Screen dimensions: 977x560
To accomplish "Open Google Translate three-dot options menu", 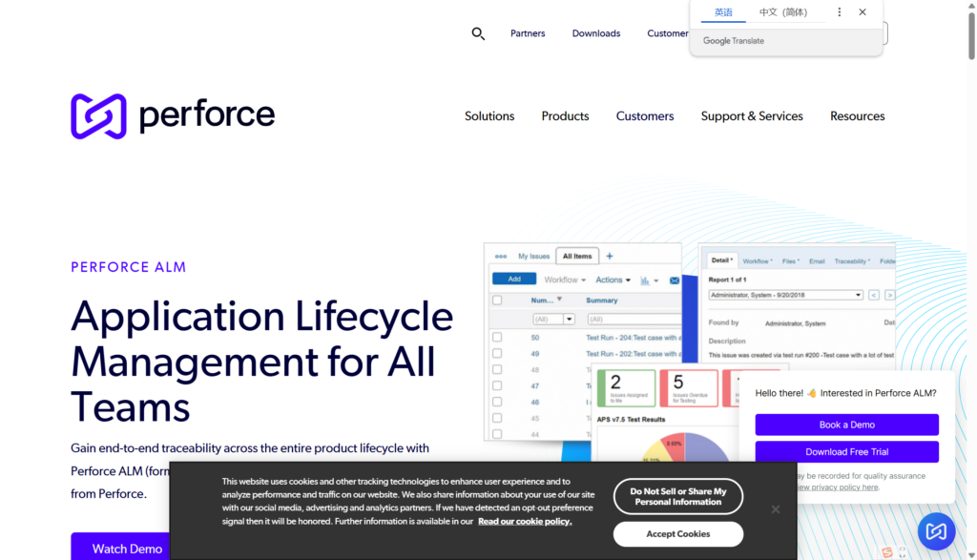I will tap(840, 12).
